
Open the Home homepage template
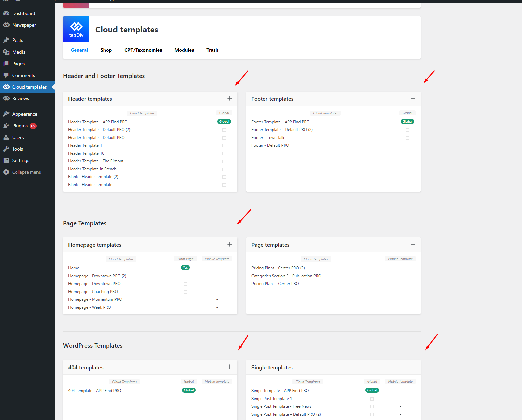(74, 268)
